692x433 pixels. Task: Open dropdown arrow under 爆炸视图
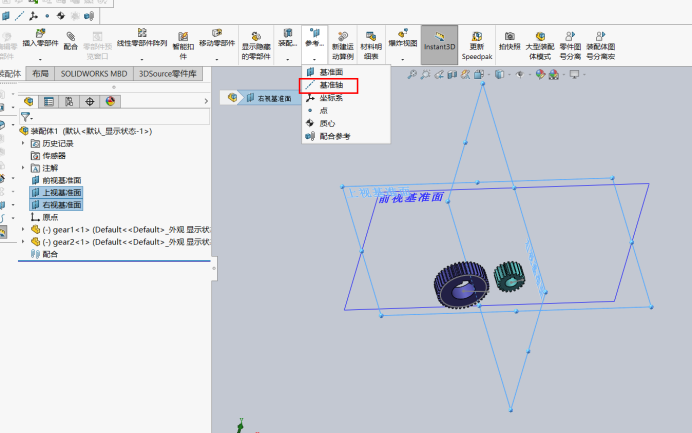tap(402, 59)
